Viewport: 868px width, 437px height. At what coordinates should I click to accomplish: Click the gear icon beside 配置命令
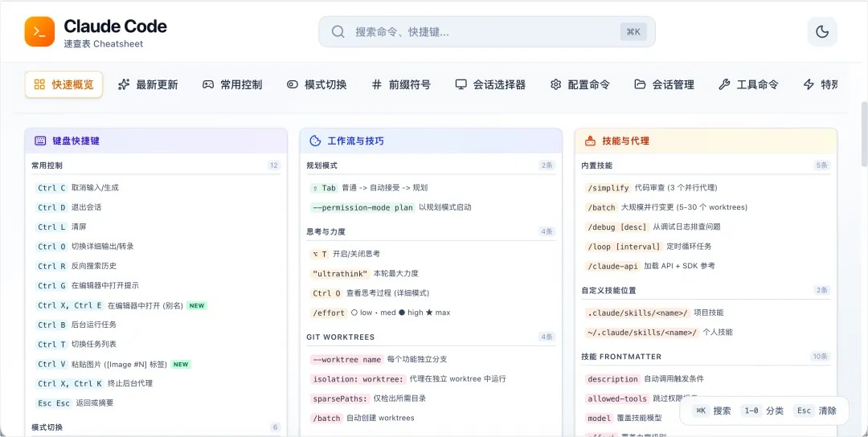(556, 84)
